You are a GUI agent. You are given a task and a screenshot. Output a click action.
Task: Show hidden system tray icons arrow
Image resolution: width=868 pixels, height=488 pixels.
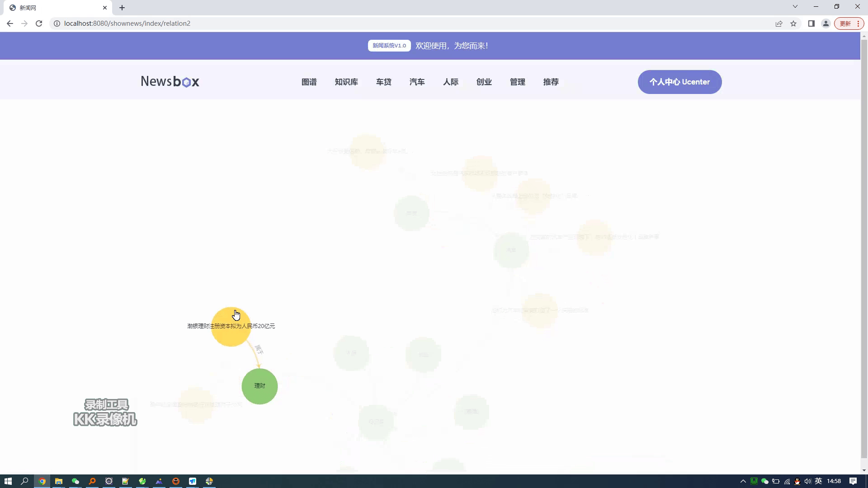point(743,481)
